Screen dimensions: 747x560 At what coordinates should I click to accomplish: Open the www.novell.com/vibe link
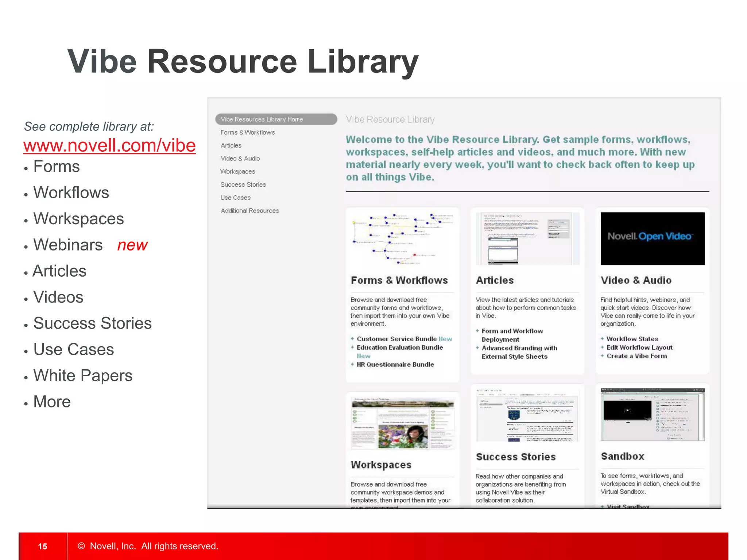pyautogui.click(x=109, y=145)
